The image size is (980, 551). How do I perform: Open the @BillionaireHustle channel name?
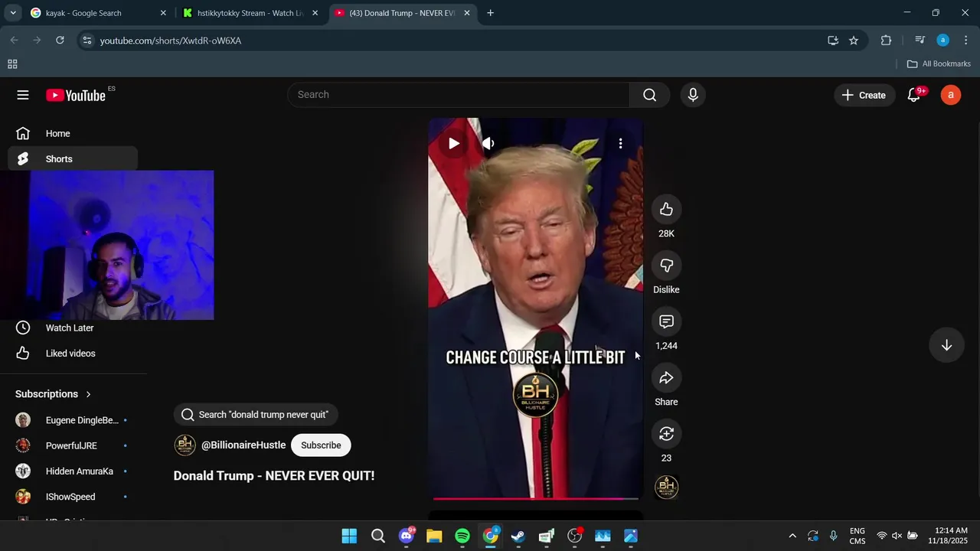[x=243, y=445]
